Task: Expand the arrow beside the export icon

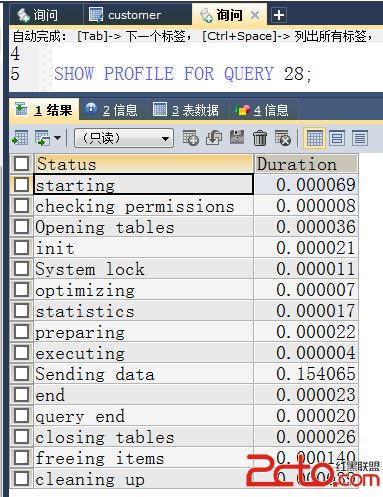Action: (x=57, y=138)
